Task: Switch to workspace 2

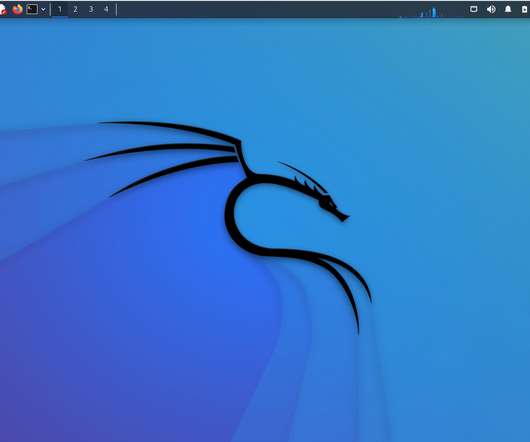Action: (x=75, y=9)
